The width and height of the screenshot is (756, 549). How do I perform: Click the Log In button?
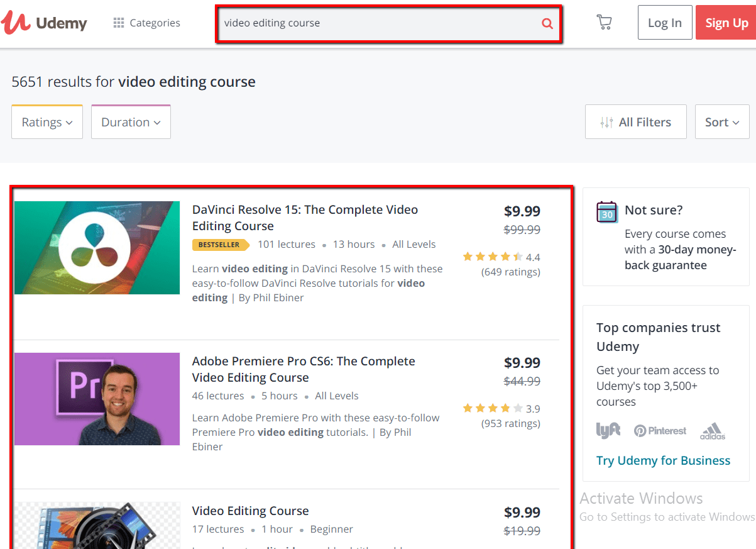[664, 23]
